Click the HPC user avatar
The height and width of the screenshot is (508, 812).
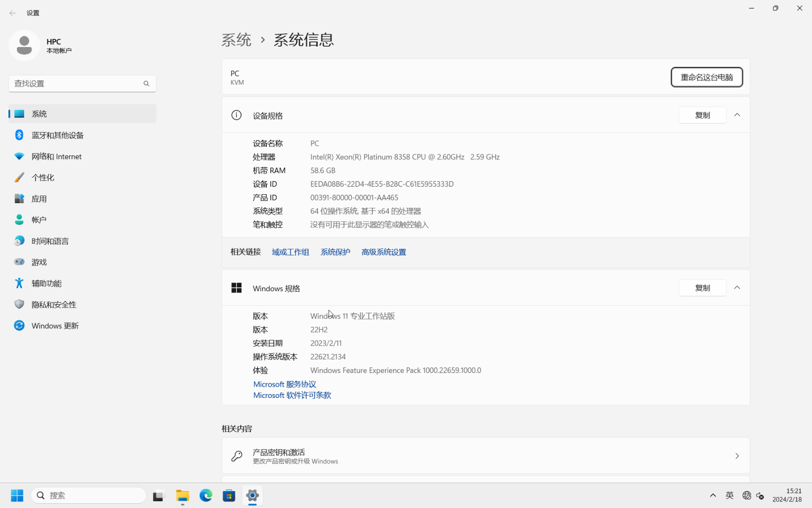pos(24,46)
